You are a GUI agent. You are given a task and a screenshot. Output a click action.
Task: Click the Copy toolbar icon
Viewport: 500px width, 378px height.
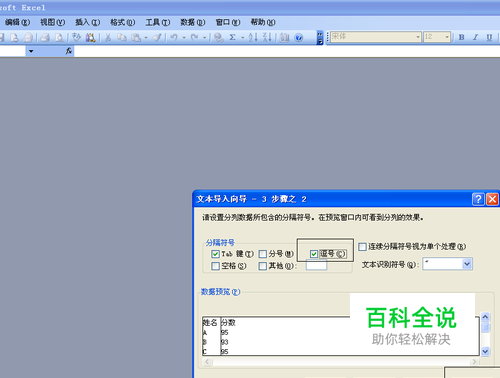tap(122, 37)
